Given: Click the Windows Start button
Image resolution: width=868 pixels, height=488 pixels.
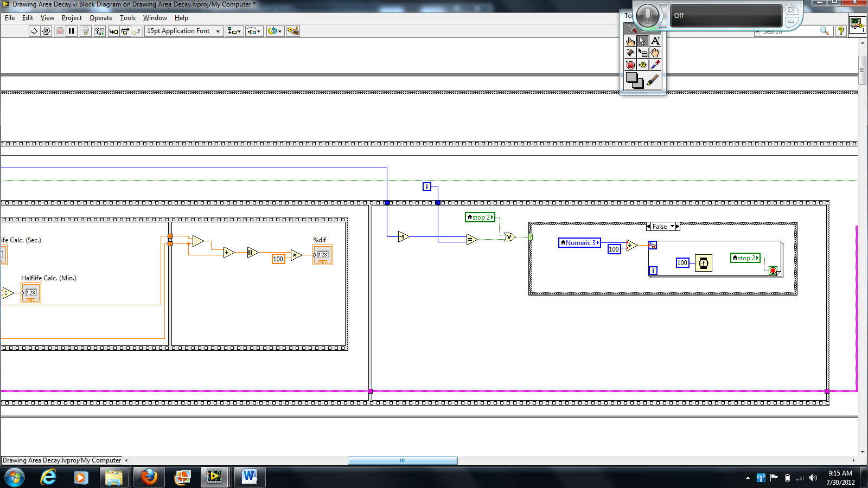Looking at the screenshot, I should pos(15,478).
